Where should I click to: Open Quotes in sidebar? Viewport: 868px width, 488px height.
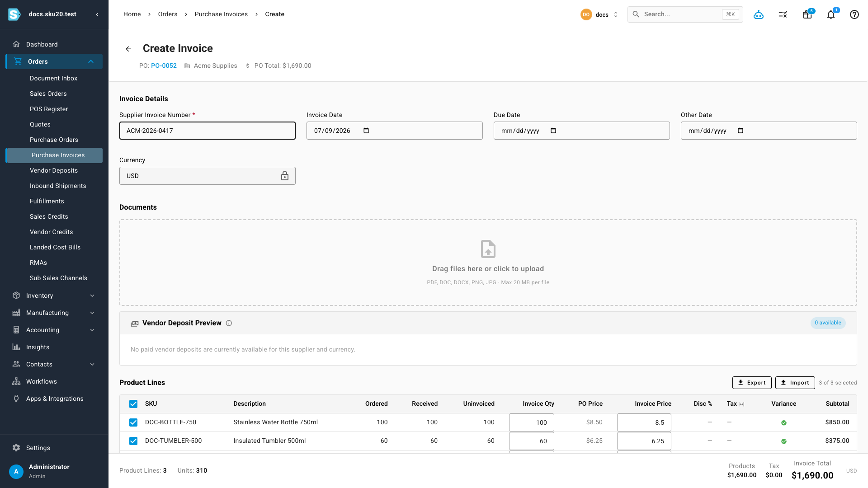[x=40, y=124]
